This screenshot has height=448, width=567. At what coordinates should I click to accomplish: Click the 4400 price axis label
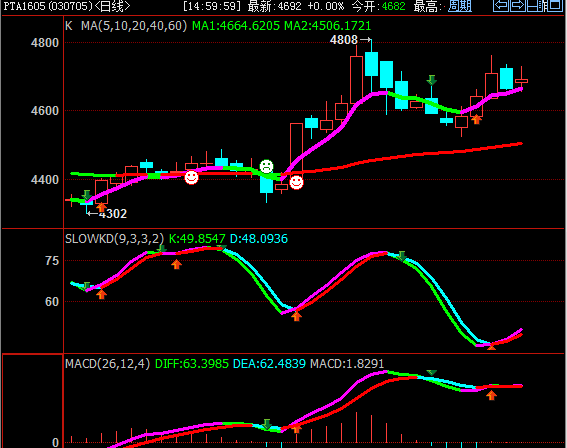(45, 180)
